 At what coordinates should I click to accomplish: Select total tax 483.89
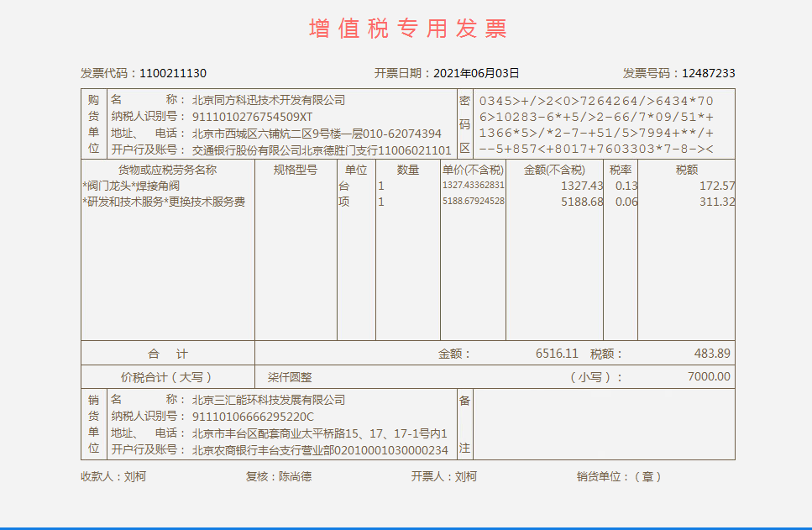pos(712,354)
